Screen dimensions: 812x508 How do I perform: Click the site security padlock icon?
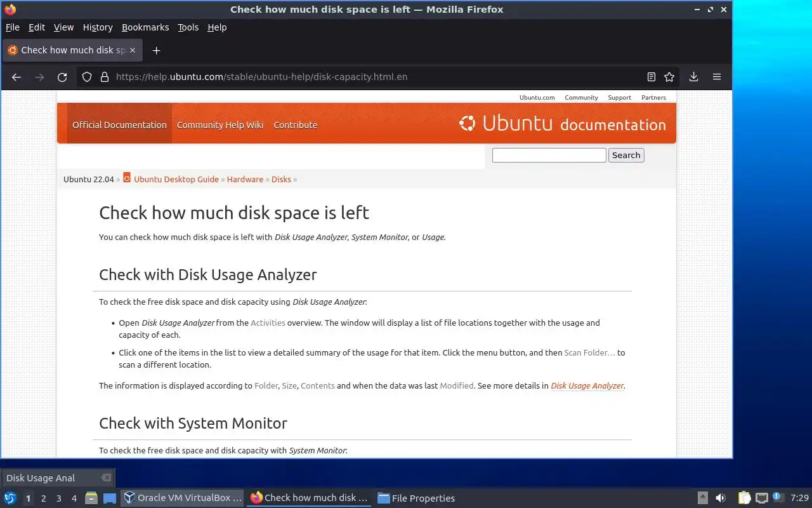pos(105,77)
